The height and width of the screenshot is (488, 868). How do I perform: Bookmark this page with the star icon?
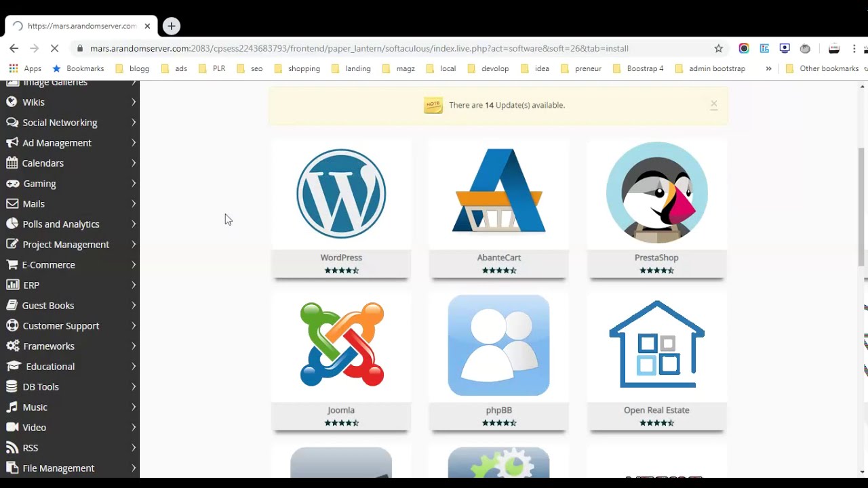(x=719, y=48)
